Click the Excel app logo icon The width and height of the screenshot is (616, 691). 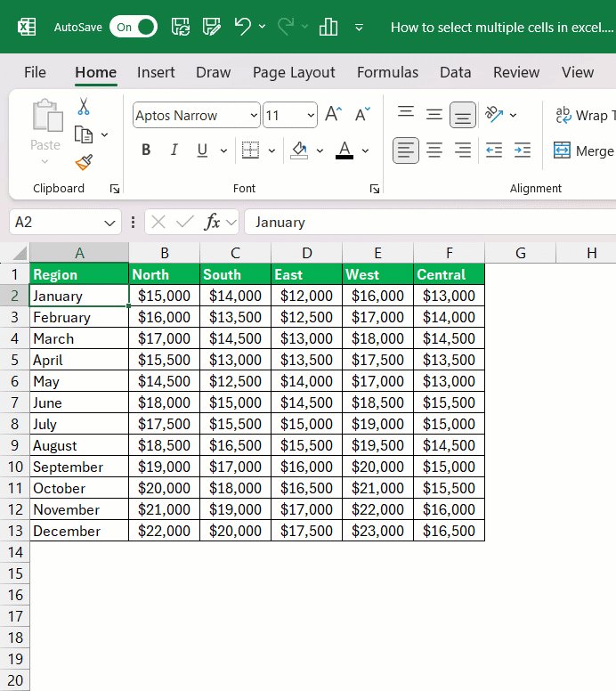27,28
